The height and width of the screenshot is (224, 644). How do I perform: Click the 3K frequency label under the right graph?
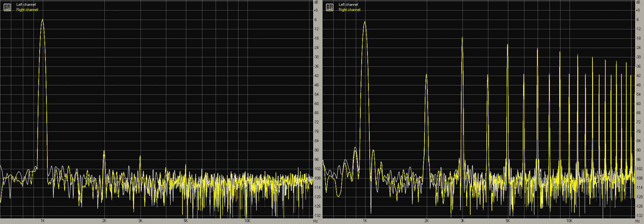pyautogui.click(x=463, y=221)
